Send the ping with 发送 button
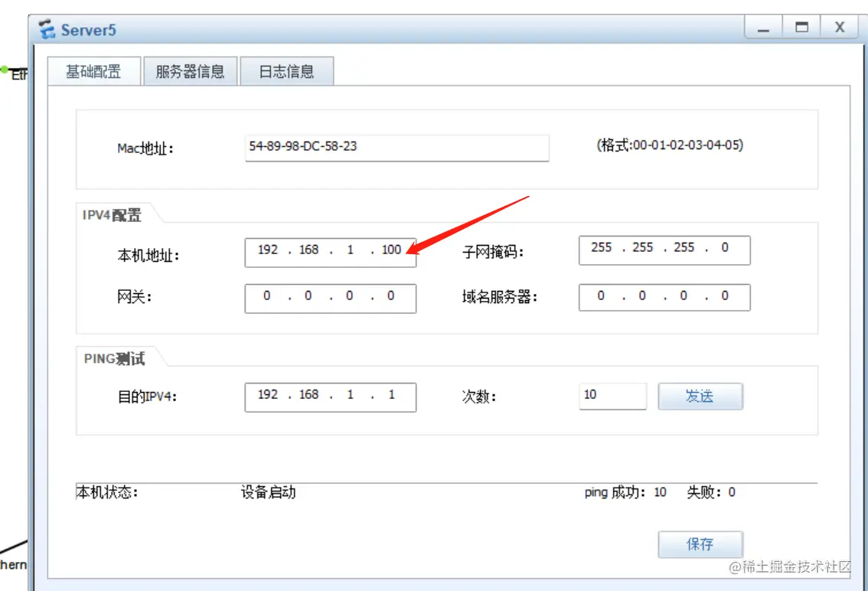 [700, 396]
